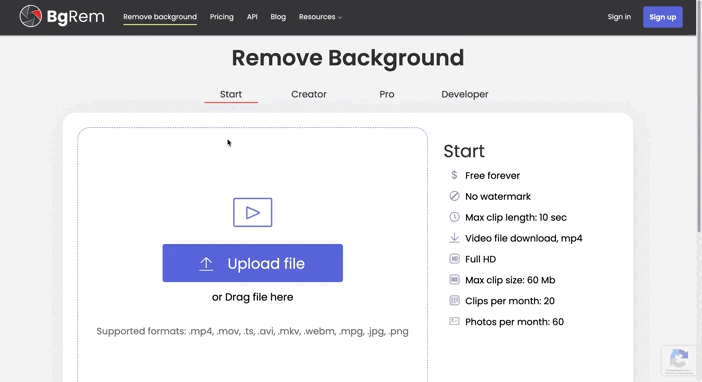Click the 'Full HD' text
The width and height of the screenshot is (702, 382).
point(480,259)
